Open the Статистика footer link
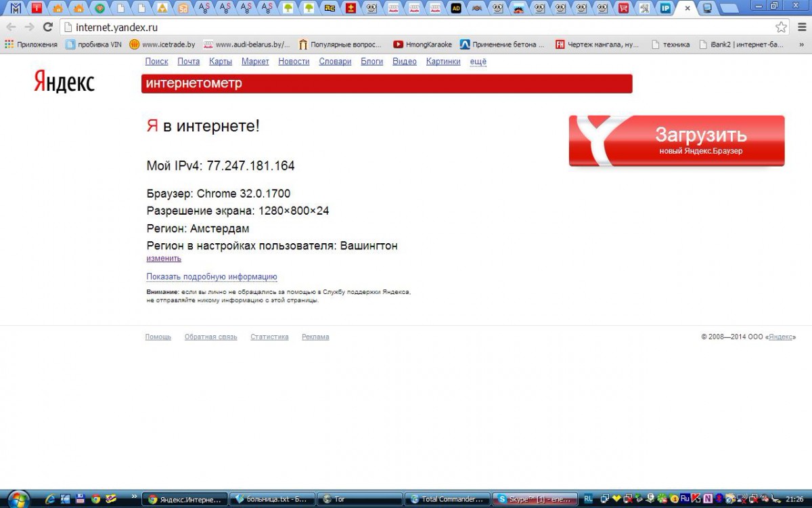This screenshot has width=812, height=508. click(x=269, y=337)
